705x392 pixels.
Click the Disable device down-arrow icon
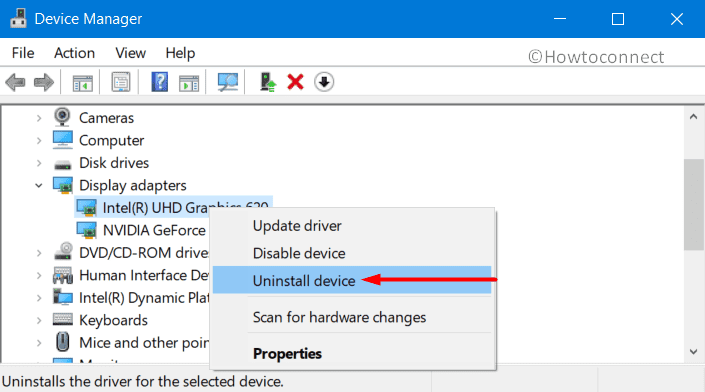324,82
